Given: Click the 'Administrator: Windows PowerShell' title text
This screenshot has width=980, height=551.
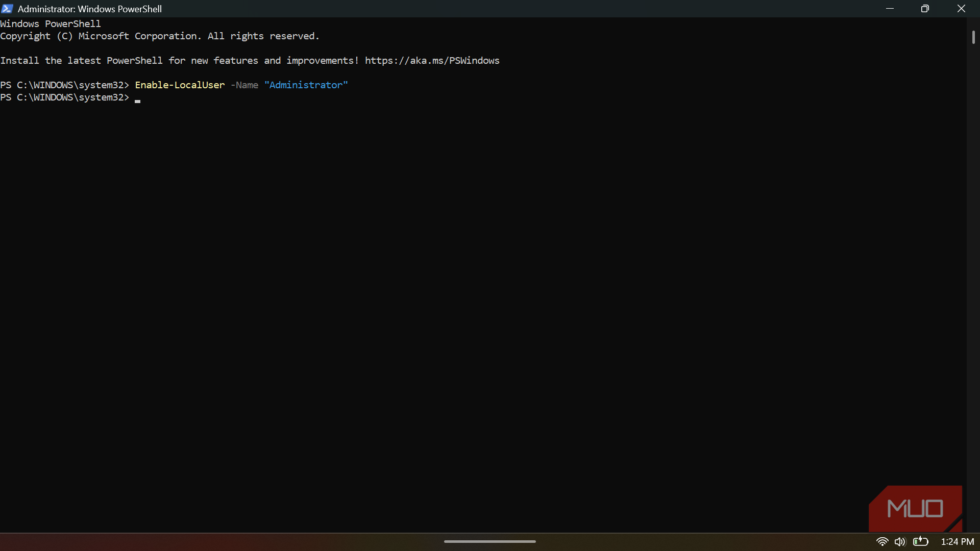Looking at the screenshot, I should pos(90,9).
